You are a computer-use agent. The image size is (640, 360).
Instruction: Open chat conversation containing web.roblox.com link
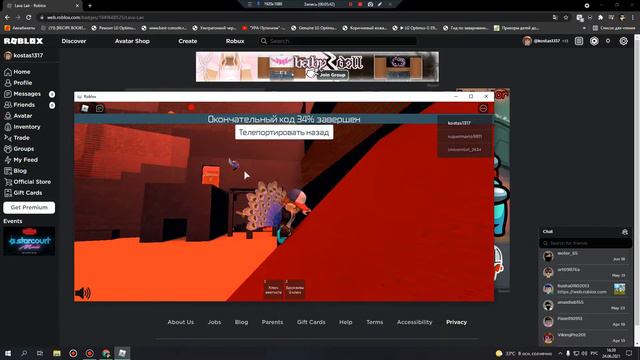point(585,289)
